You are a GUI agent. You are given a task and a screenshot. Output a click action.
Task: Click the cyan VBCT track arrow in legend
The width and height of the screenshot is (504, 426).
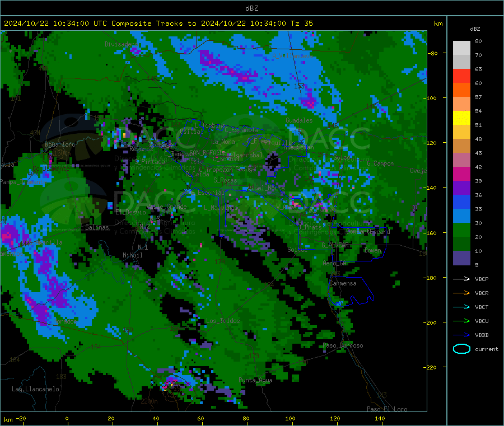tap(461, 307)
